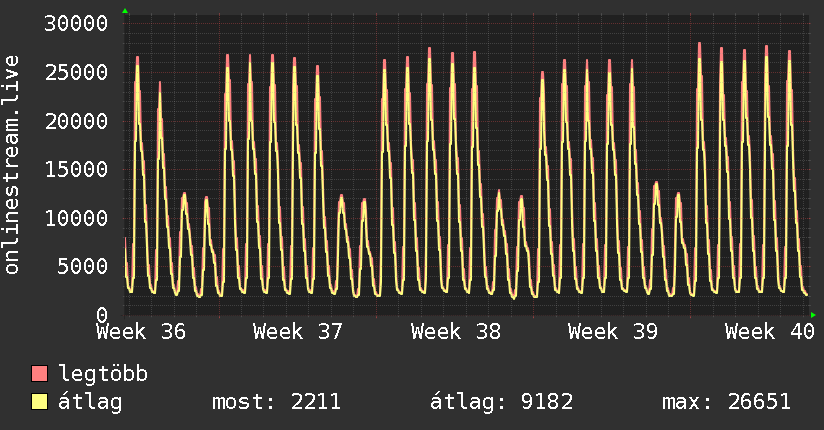Click the green arrow at x-axis end

coord(813,315)
